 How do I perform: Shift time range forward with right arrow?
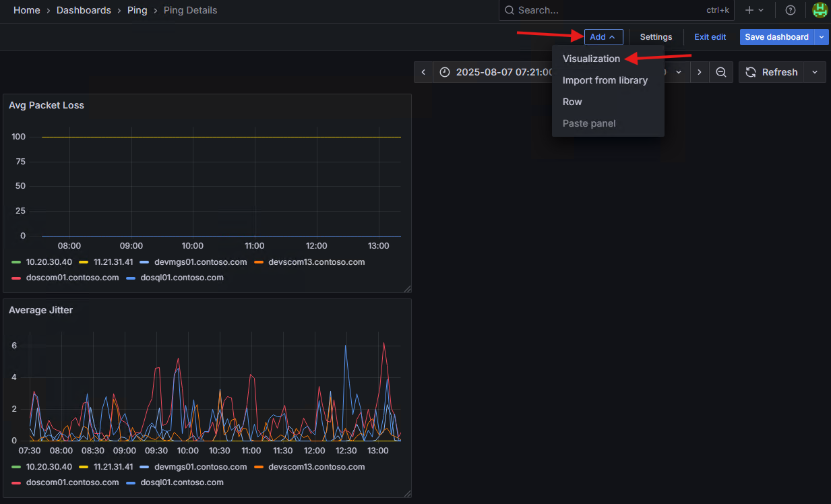[700, 72]
